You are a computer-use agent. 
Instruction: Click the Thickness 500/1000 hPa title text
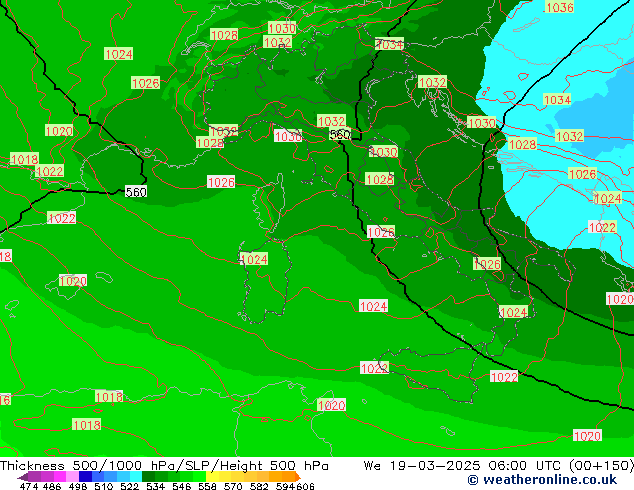coord(164,465)
